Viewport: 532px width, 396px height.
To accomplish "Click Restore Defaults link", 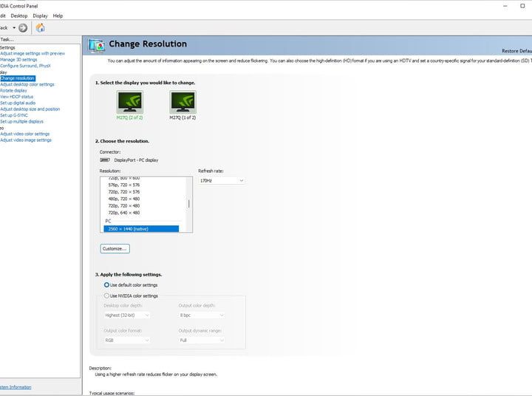I will [x=516, y=51].
